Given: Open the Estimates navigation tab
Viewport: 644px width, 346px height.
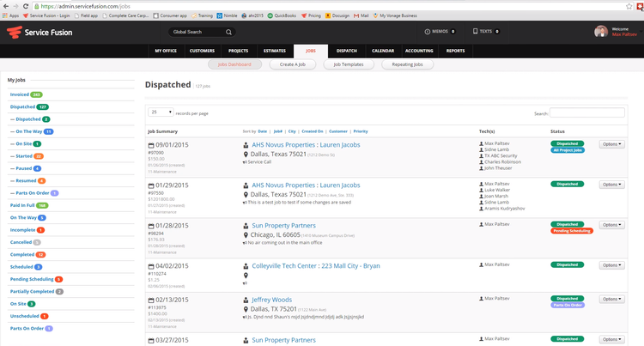Looking at the screenshot, I should coord(274,51).
